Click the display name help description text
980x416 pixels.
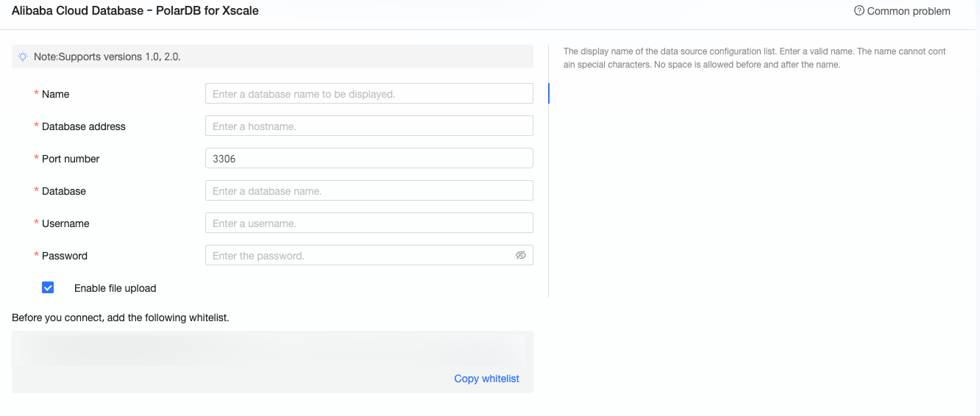[755, 58]
